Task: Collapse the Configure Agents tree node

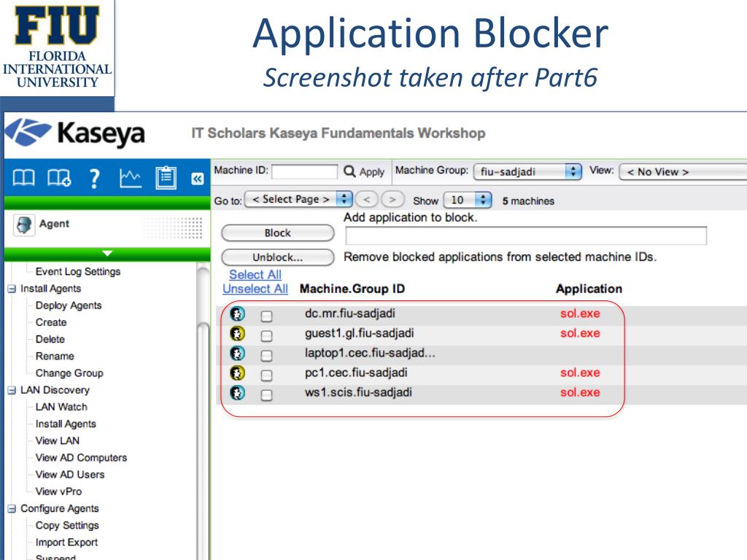Action: click(12, 509)
